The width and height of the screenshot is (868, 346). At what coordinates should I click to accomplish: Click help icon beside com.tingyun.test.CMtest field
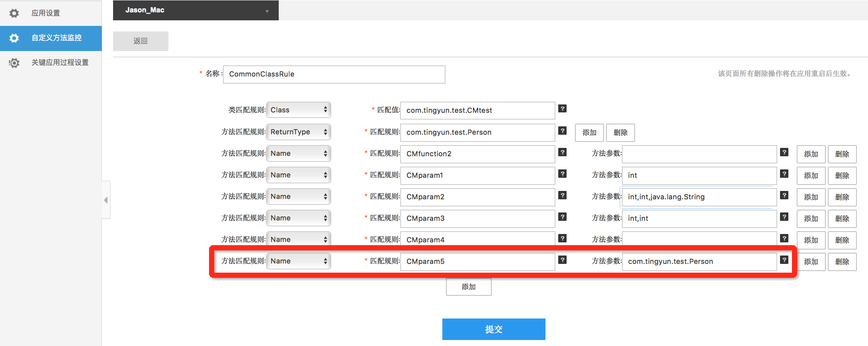coord(562,109)
